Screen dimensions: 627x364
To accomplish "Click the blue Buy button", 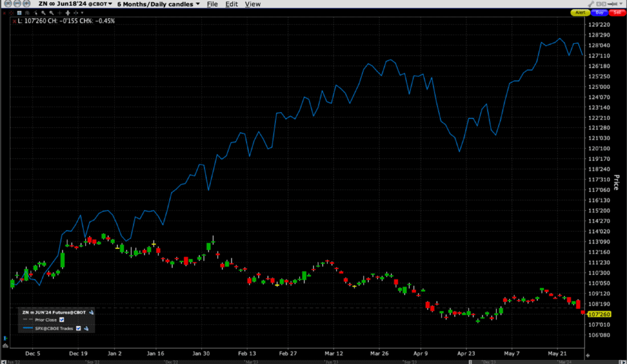I will tap(599, 12).
